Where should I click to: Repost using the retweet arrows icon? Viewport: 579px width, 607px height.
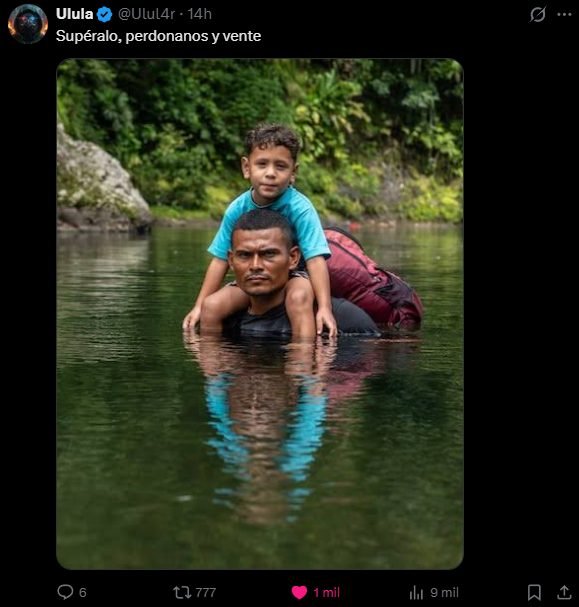(x=182, y=592)
